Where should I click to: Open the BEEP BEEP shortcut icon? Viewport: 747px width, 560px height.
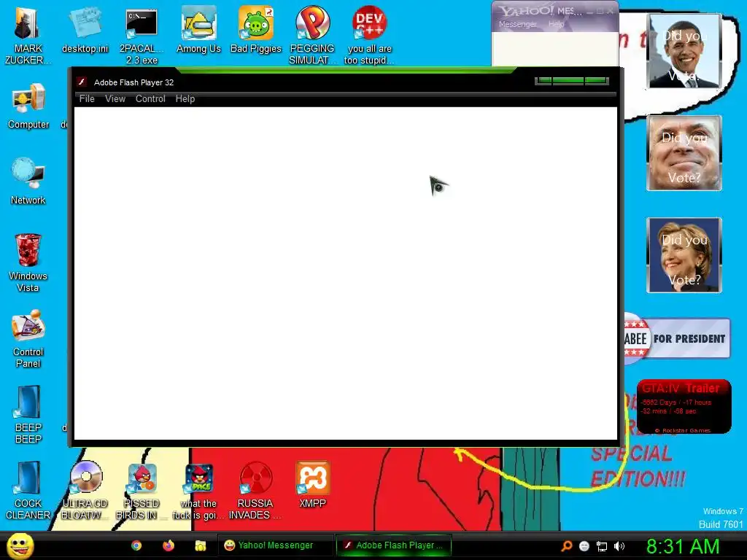(x=28, y=402)
